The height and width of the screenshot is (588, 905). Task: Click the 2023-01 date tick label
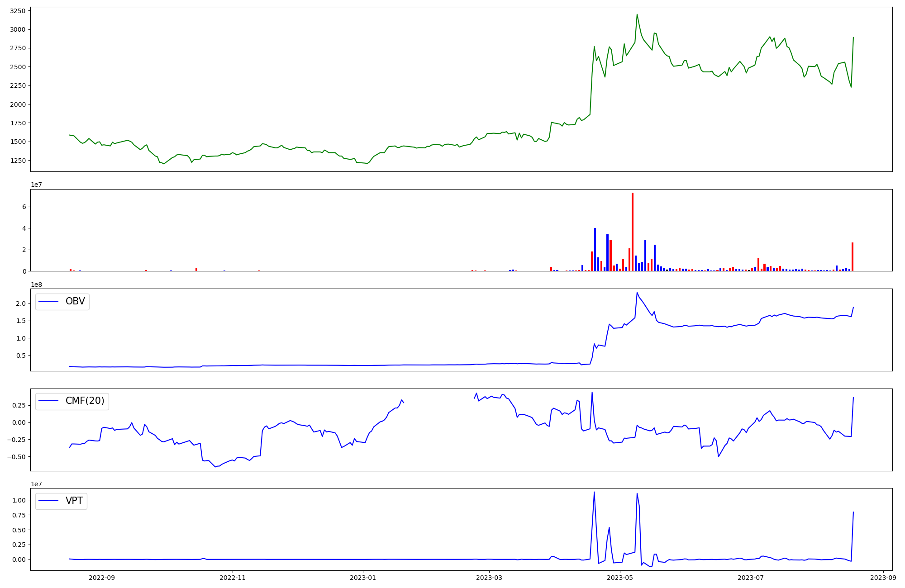pos(363,578)
